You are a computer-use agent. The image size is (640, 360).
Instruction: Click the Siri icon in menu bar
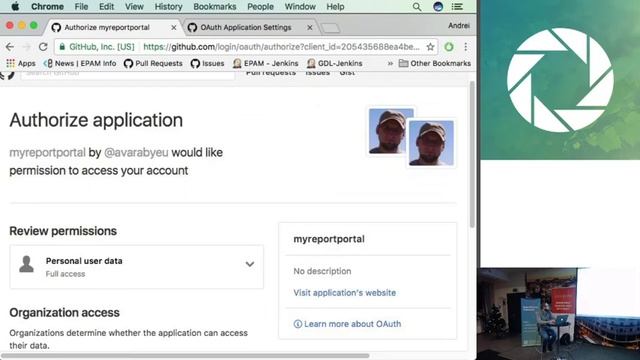pos(438,7)
